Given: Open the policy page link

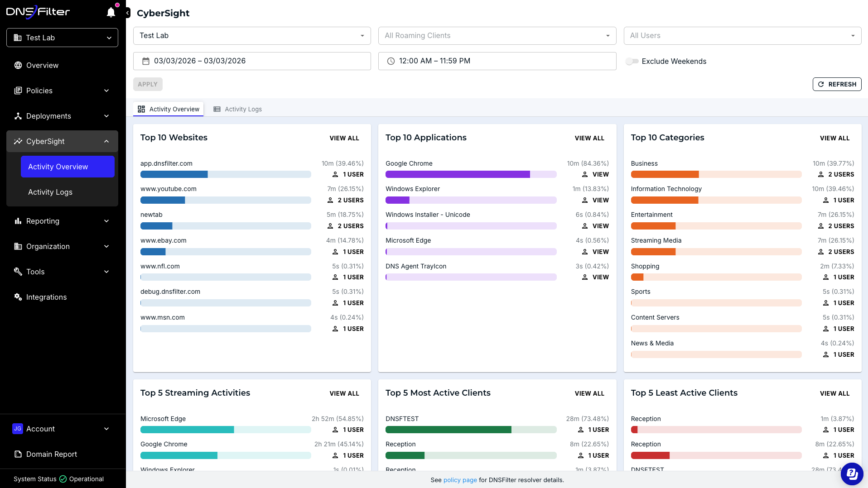Looking at the screenshot, I should click(460, 480).
